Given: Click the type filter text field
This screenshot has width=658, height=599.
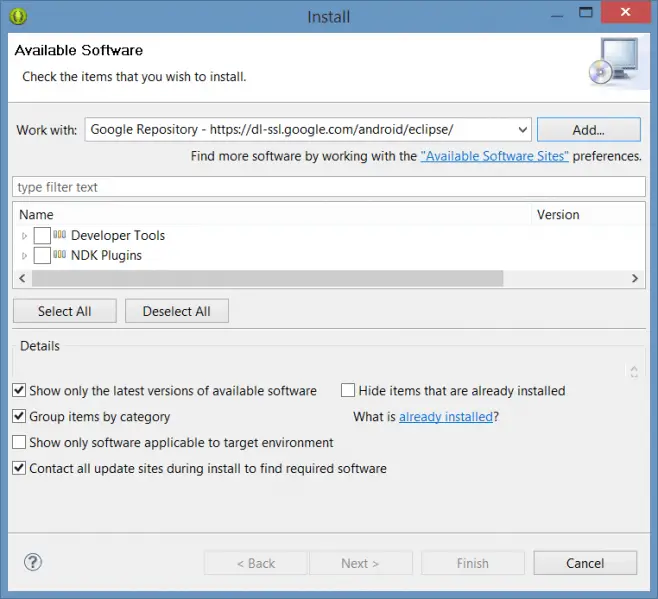Looking at the screenshot, I should pyautogui.click(x=328, y=187).
